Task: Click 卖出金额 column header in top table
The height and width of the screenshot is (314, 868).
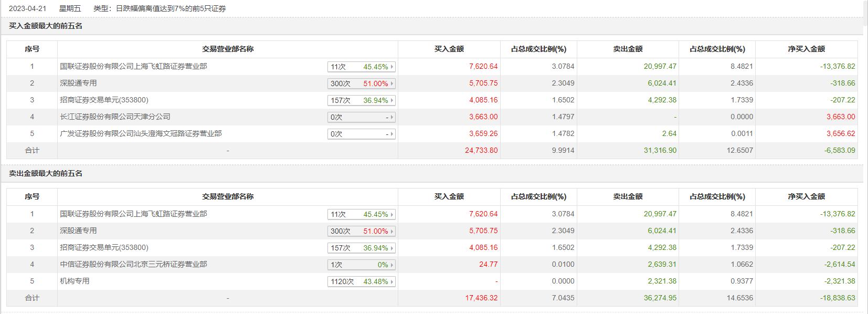Action: click(628, 49)
